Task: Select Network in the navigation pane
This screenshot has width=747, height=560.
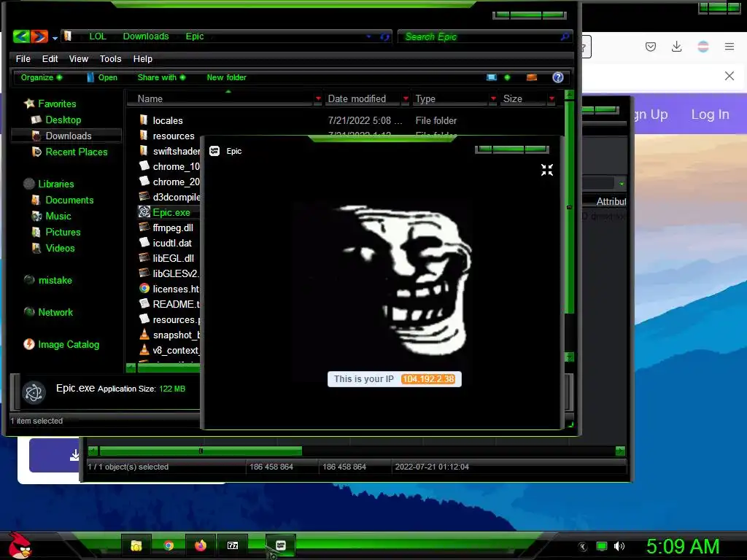Action: pyautogui.click(x=55, y=312)
